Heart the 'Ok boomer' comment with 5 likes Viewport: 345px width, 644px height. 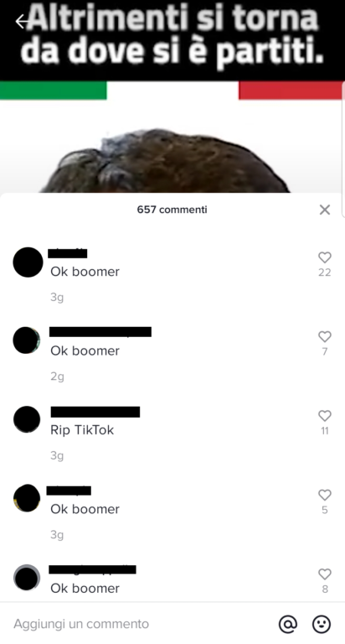click(x=325, y=496)
